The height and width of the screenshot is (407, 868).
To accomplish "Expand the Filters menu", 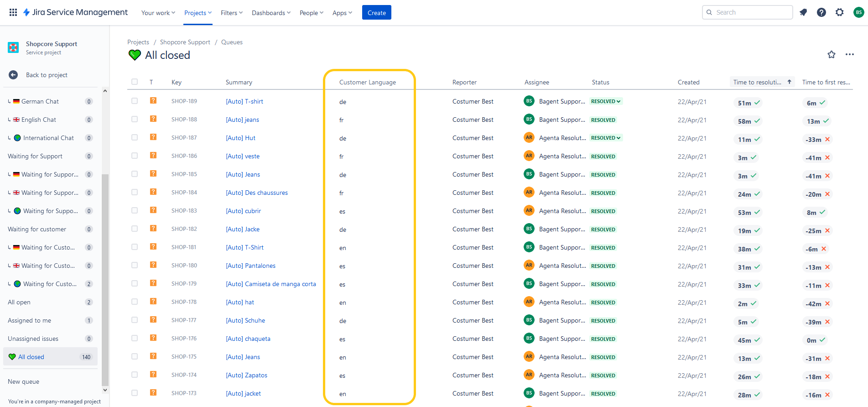I will pyautogui.click(x=232, y=13).
